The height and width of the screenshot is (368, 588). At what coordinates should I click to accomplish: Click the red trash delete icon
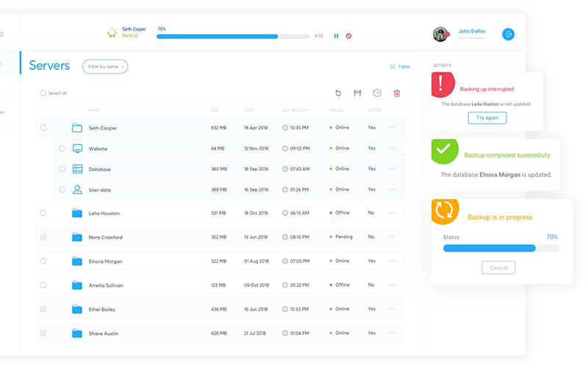(397, 93)
